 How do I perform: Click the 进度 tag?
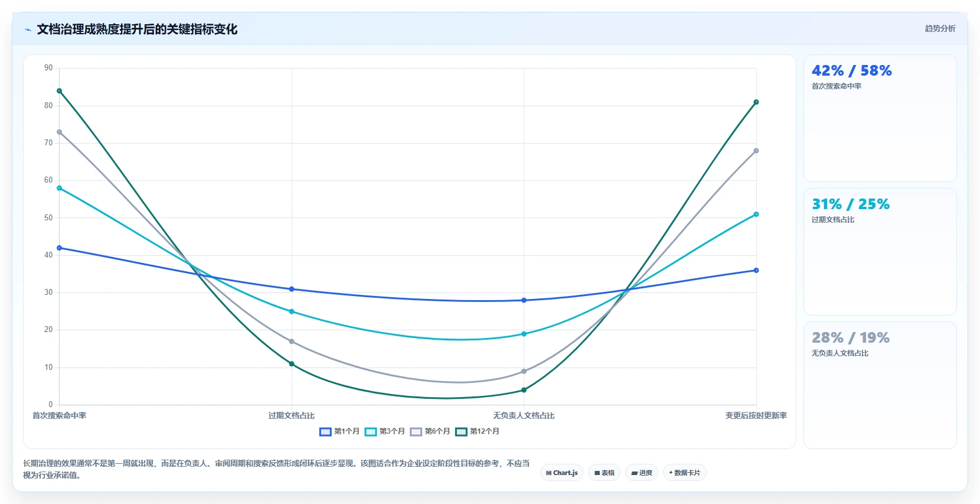pyautogui.click(x=642, y=473)
